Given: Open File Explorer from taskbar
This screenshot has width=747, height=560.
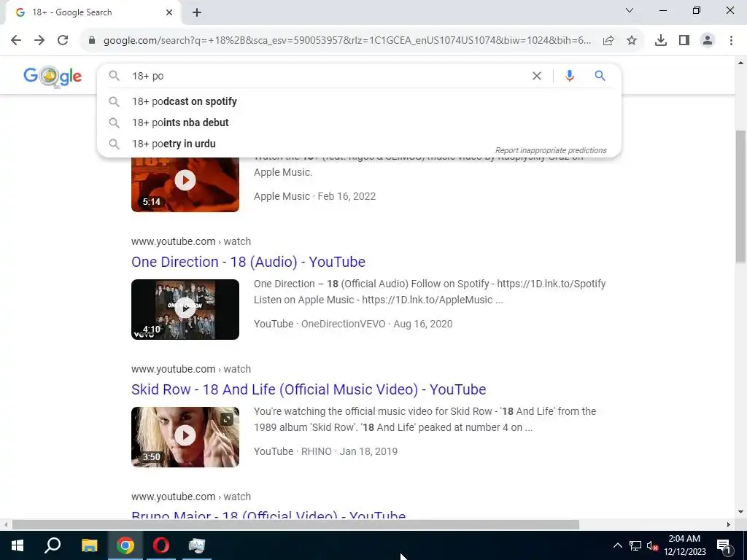Looking at the screenshot, I should click(x=89, y=545).
